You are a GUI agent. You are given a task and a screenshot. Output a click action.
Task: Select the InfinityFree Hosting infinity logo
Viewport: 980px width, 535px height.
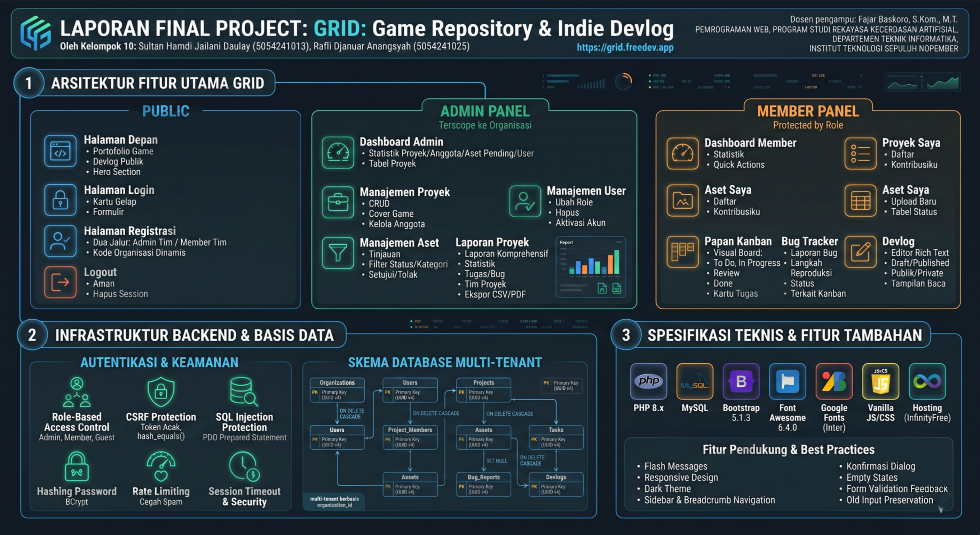pyautogui.click(x=927, y=381)
